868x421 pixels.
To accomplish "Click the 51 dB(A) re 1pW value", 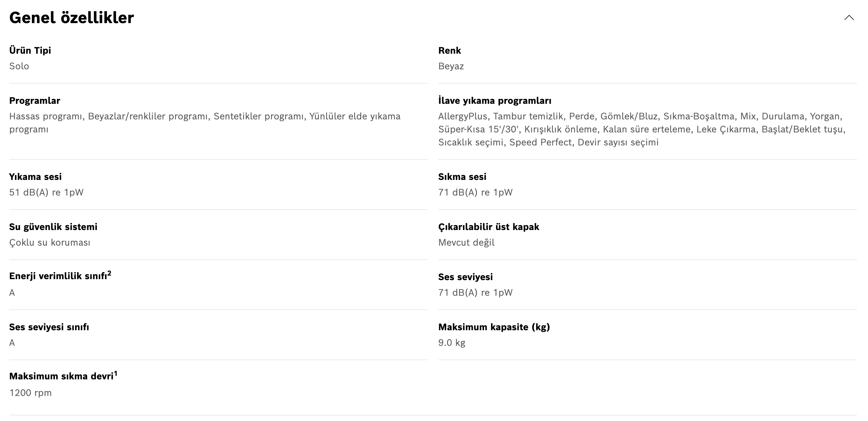I will coord(46,193).
